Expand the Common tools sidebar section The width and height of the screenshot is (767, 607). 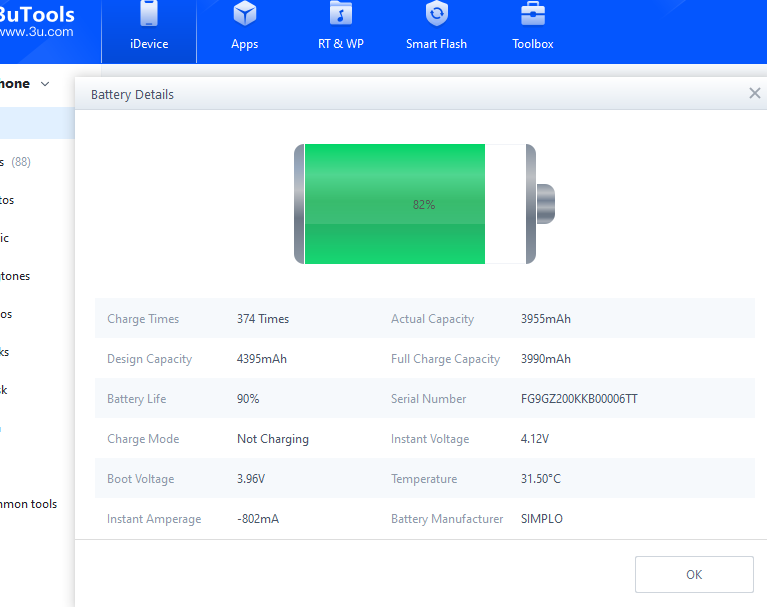(x=29, y=504)
